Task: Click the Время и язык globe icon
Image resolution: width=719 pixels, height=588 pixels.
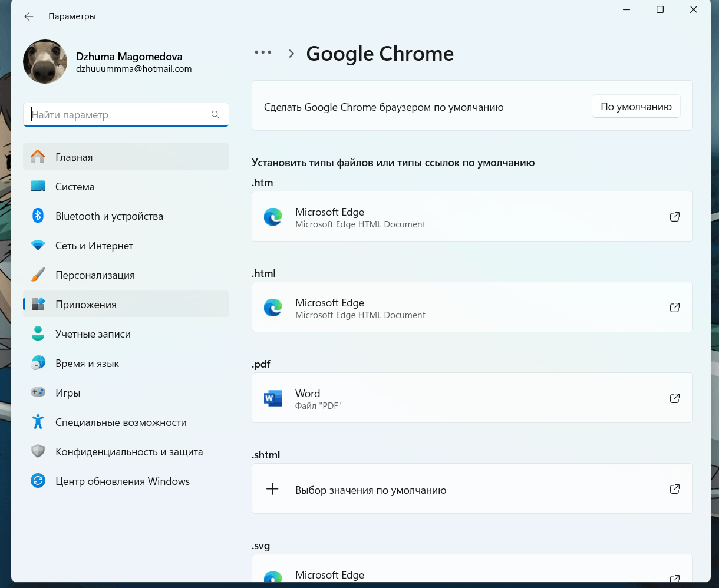Action: [38, 363]
